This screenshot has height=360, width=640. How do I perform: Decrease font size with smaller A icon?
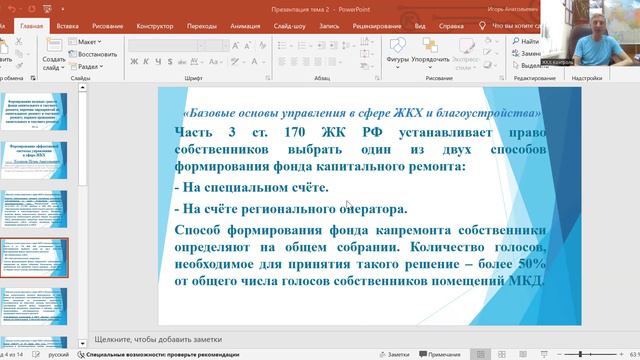(247, 45)
